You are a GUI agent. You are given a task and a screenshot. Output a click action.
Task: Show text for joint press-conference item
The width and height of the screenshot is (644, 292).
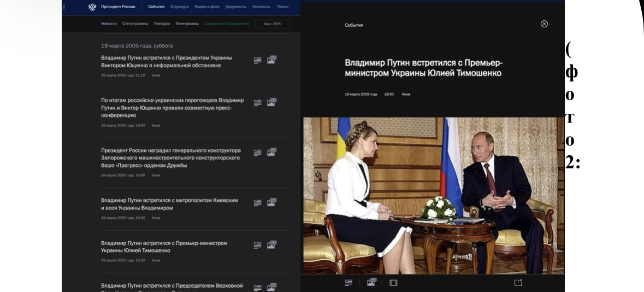tap(257, 103)
